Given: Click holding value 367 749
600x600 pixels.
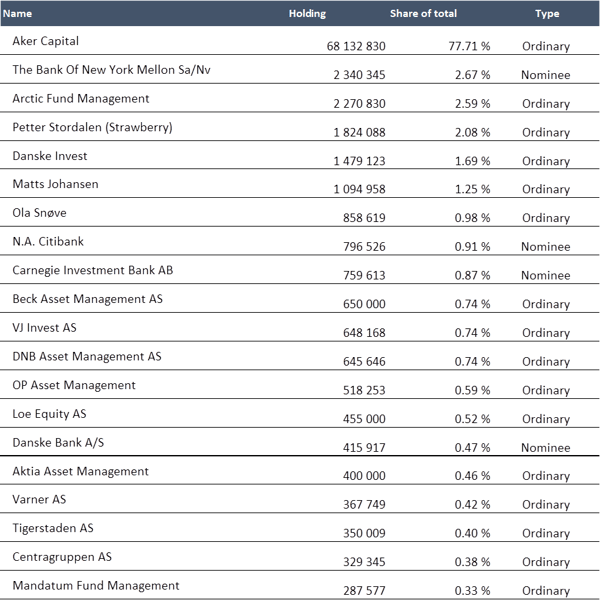Looking at the screenshot, I should click(x=364, y=505).
